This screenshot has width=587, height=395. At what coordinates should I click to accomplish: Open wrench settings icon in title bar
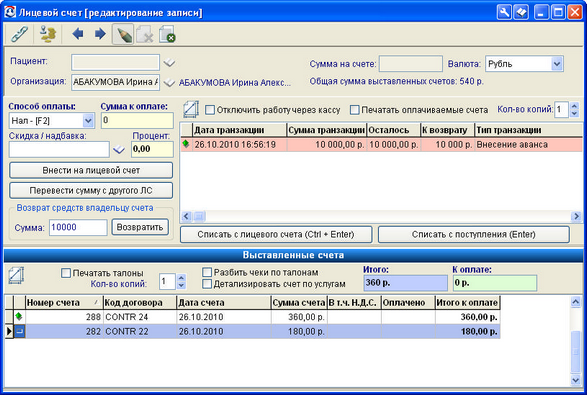click(x=504, y=12)
